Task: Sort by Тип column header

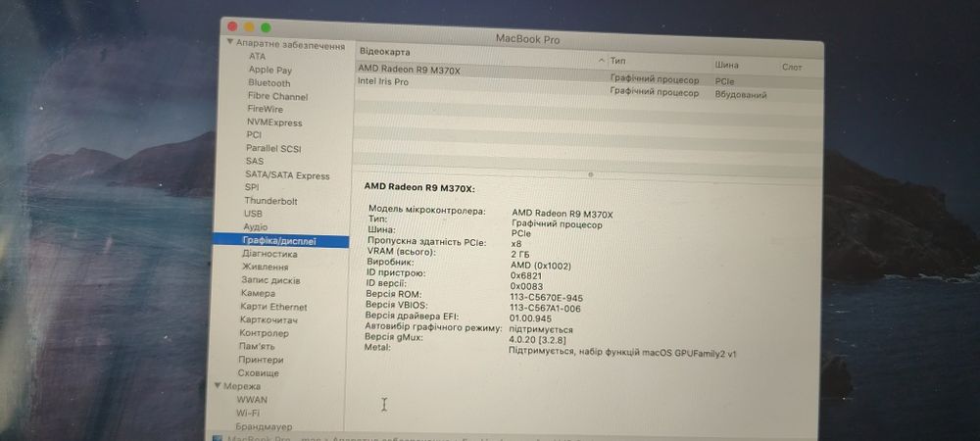Action: [x=617, y=61]
